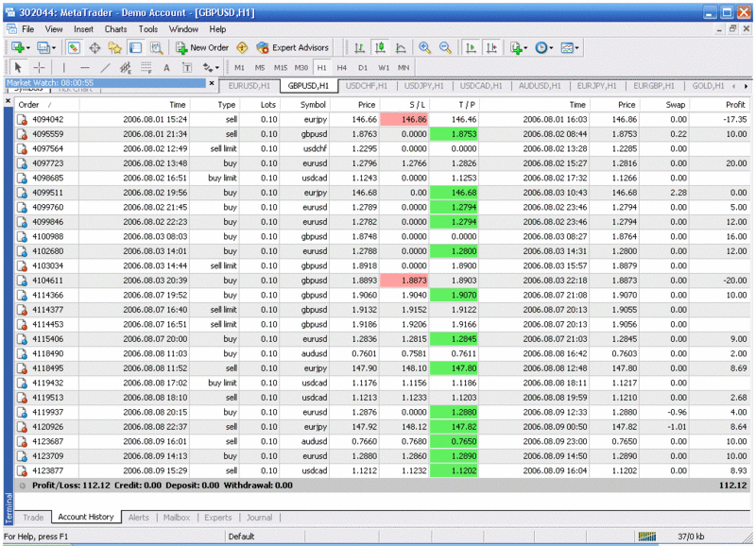Select the Crosshair tool
This screenshot has width=756, height=546.
[x=39, y=67]
